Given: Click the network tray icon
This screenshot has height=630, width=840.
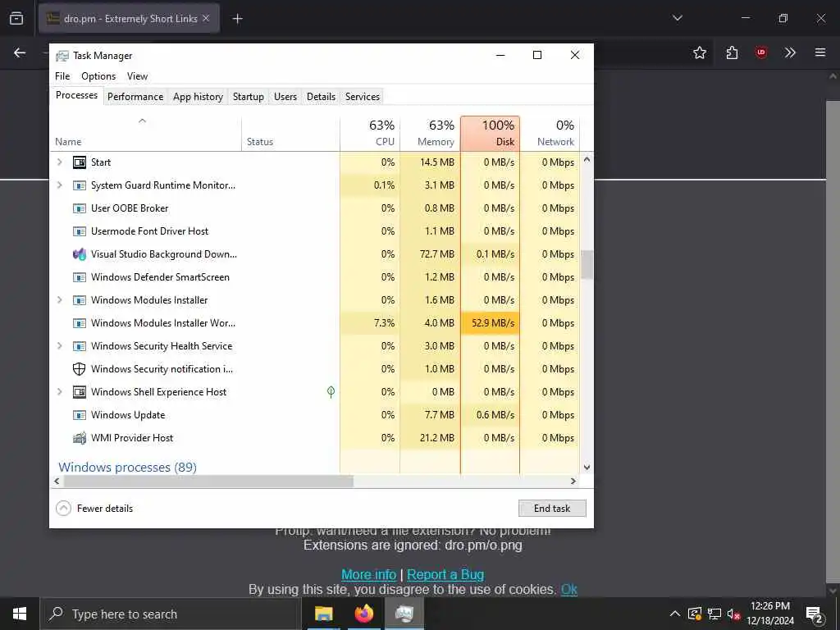Looking at the screenshot, I should point(714,614).
